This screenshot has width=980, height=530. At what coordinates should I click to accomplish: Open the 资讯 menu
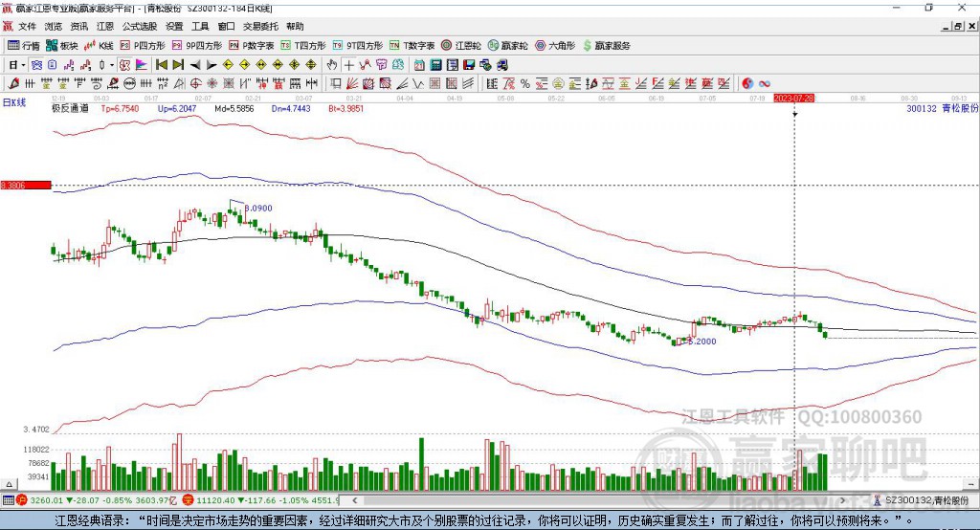(x=78, y=26)
